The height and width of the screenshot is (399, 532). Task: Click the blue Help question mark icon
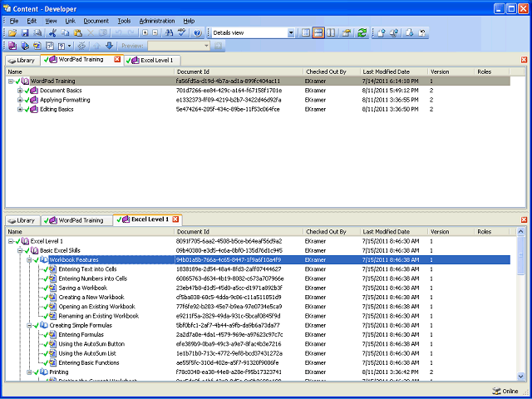(x=198, y=33)
